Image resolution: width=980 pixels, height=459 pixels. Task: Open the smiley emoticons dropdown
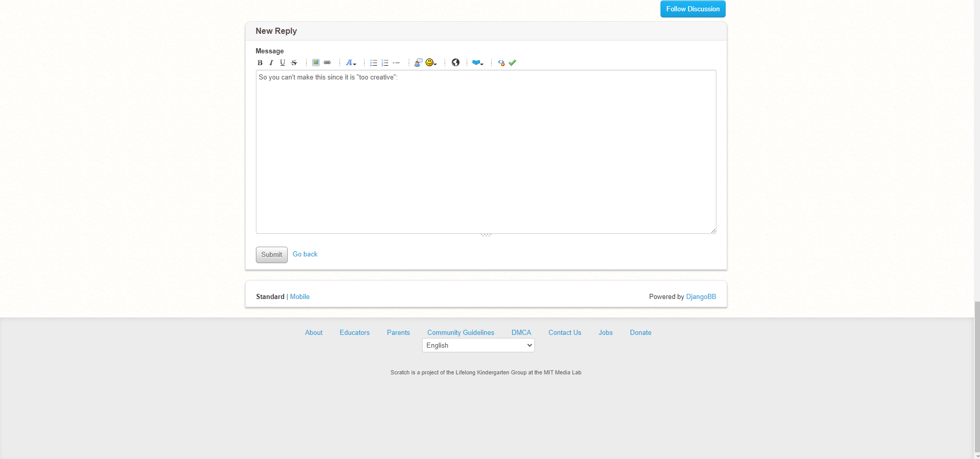(431, 63)
